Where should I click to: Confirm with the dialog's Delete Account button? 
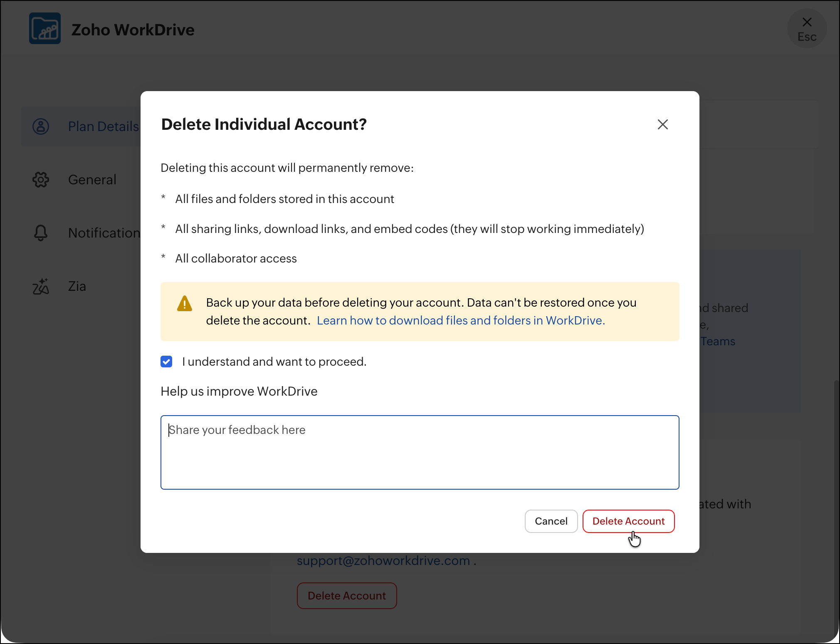628,521
